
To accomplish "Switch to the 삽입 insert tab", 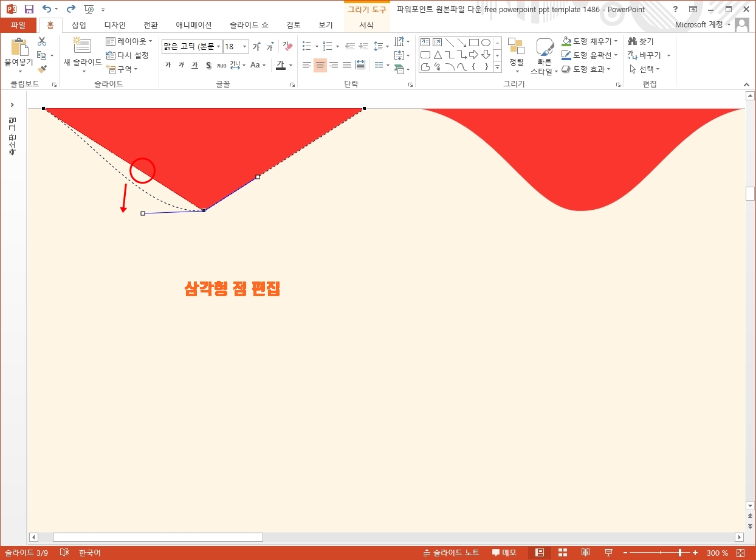I will click(x=79, y=25).
